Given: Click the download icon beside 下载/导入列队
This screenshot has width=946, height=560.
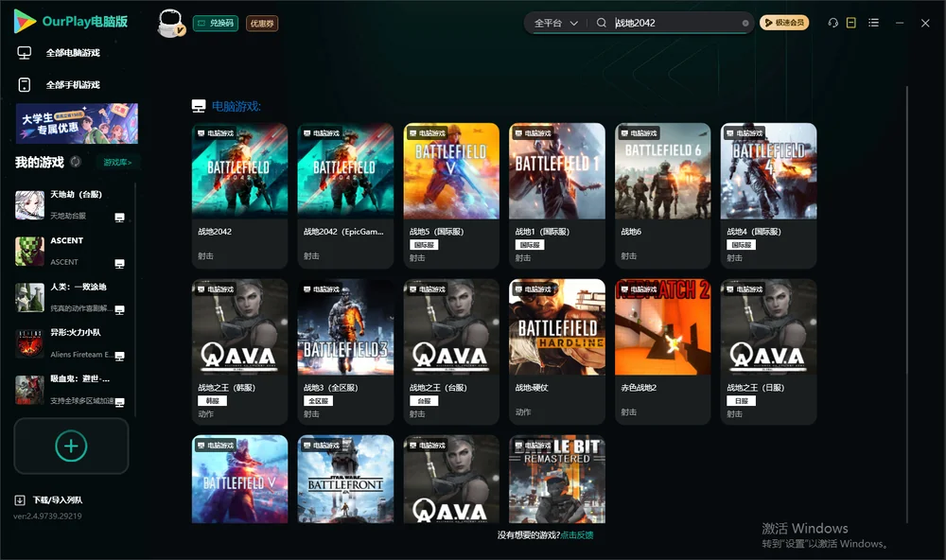Looking at the screenshot, I should pos(20,500).
